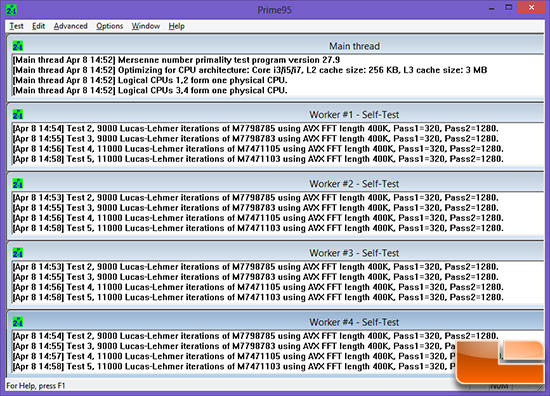Image resolution: width=550 pixels, height=396 pixels.
Task: Click Worker #3 Test 5 M7471103 line
Action: 258,297
